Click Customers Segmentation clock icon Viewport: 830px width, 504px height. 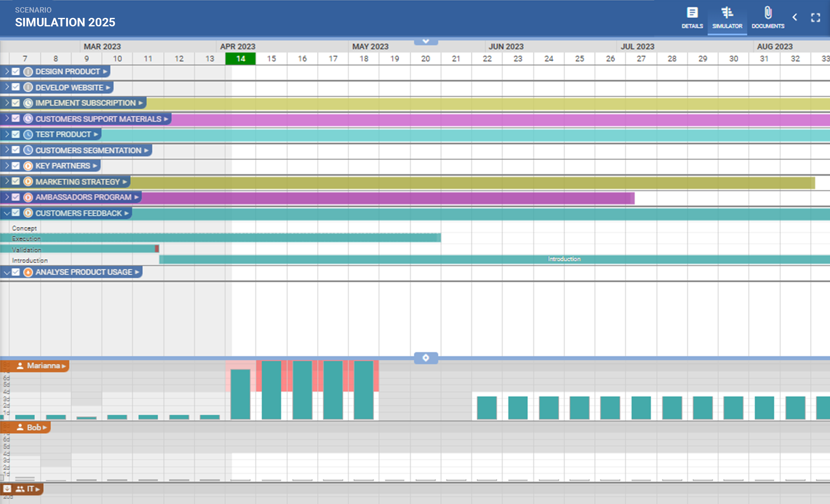[28, 150]
